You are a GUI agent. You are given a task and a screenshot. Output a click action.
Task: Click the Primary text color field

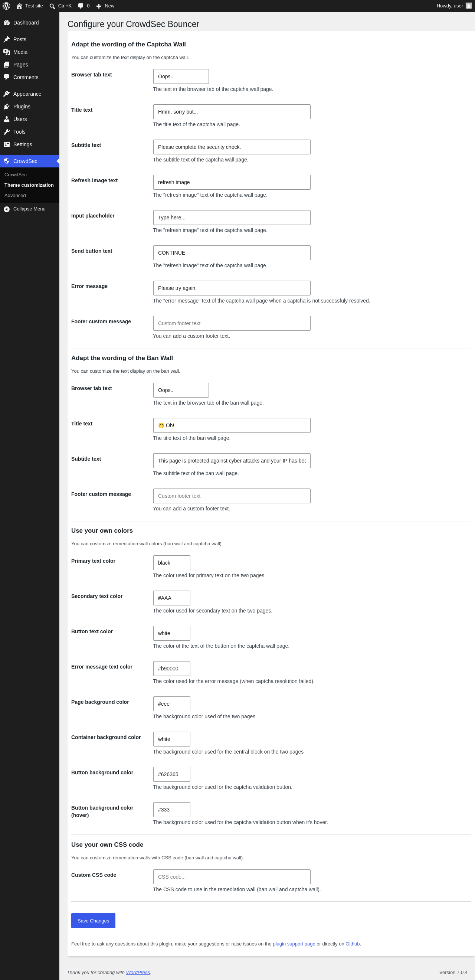tap(171, 563)
